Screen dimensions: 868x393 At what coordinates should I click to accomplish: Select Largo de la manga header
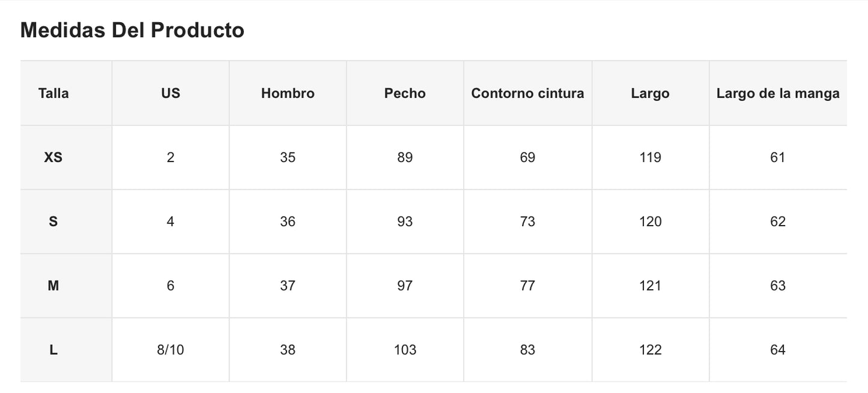coord(778,94)
